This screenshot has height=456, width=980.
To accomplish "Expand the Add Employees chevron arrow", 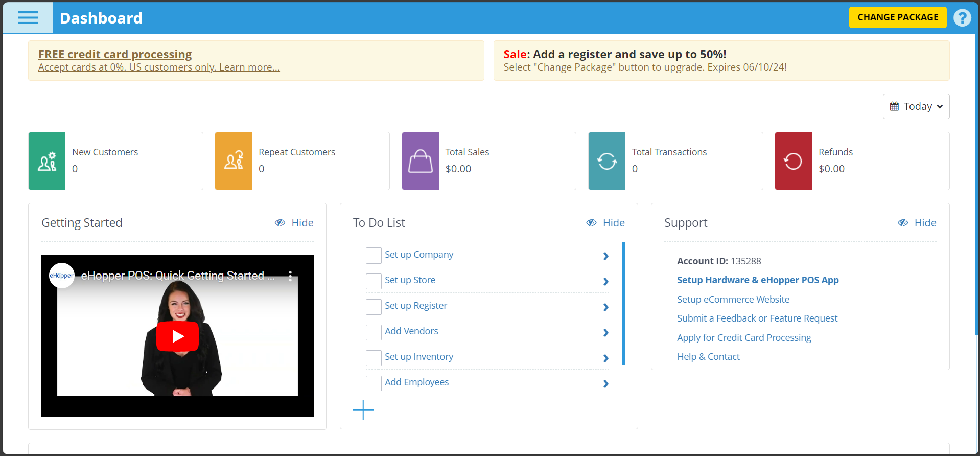I will pos(606,384).
